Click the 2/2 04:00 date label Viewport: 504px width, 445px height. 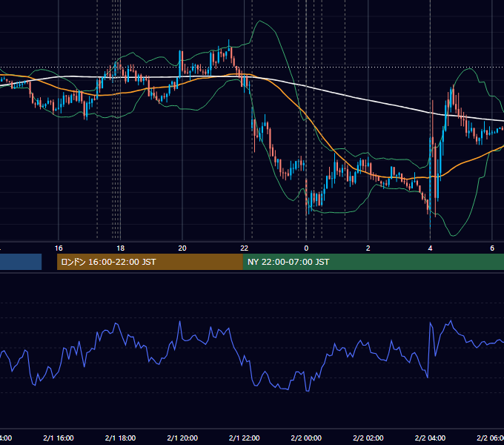430,438
